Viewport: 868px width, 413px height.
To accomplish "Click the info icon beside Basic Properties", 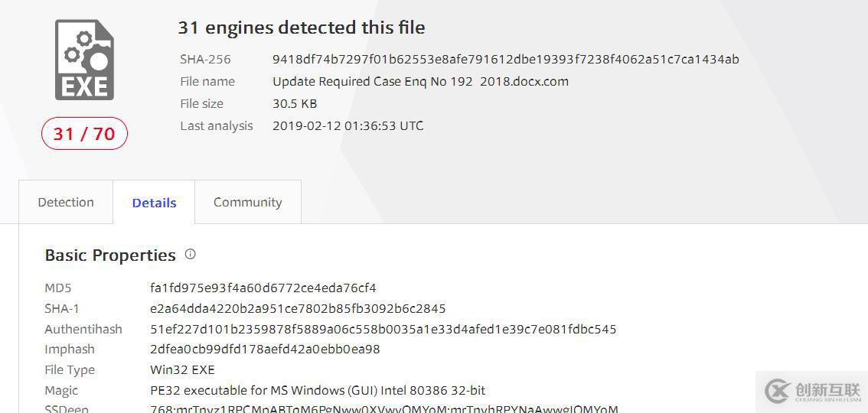I will tap(191, 254).
